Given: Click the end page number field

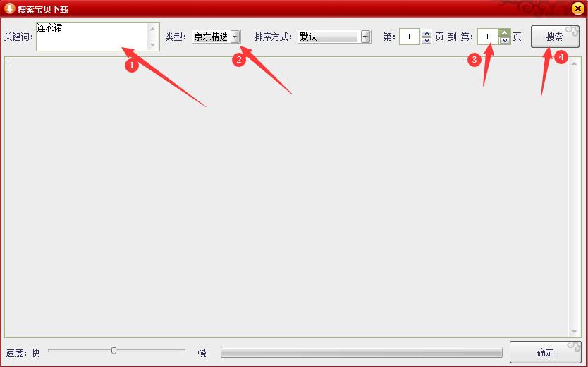Looking at the screenshot, I should pyautogui.click(x=487, y=37).
